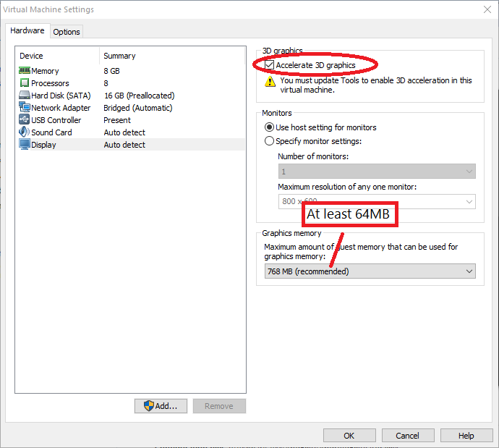Click the Sound Card speaker icon
This screenshot has height=448, width=499.
pyautogui.click(x=25, y=132)
